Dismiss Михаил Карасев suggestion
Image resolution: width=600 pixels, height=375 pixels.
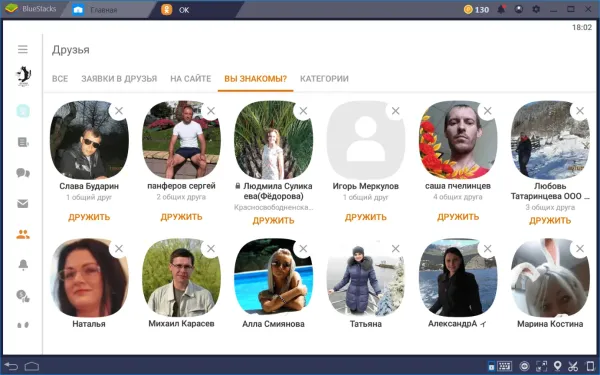point(211,249)
